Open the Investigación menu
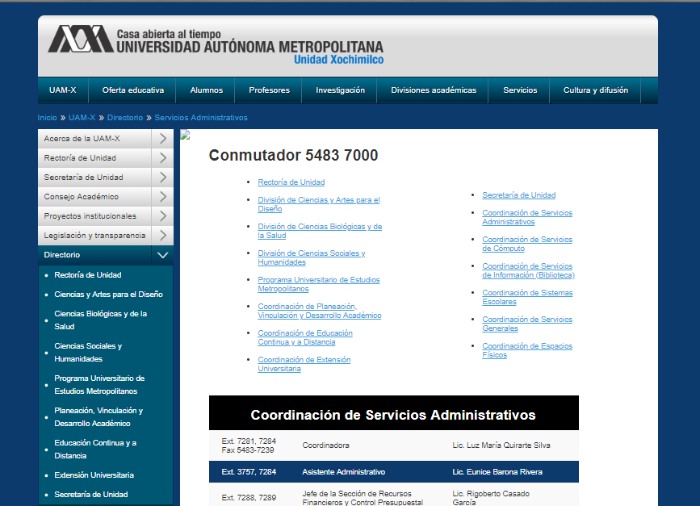Viewport: 700px width, 506px height. click(340, 90)
